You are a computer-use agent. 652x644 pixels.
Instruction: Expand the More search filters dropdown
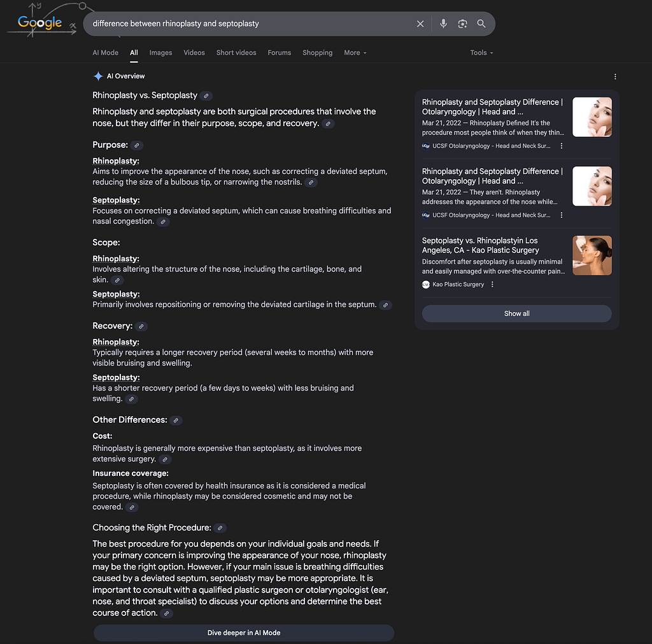click(355, 53)
